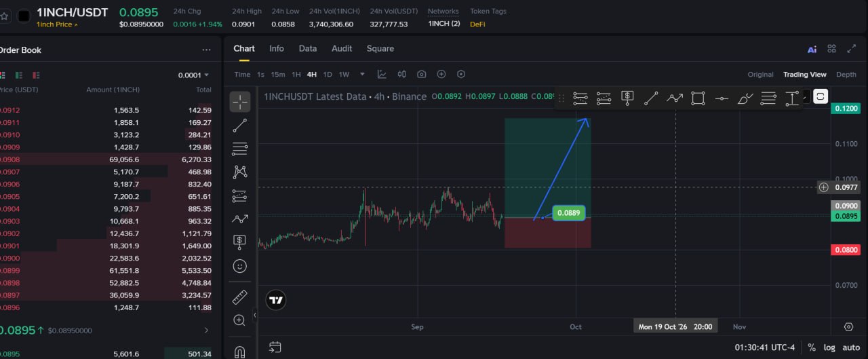Viewport: 868px width, 359px height.
Task: Toggle log scale on price axis
Action: [x=829, y=347]
